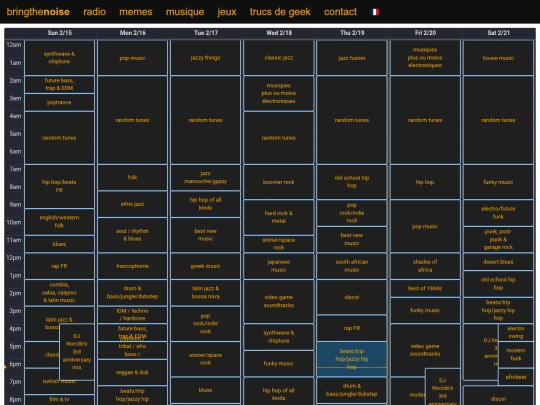Image resolution: width=540 pixels, height=405 pixels.
Task: Open Sunday's hip hop/beats FR slot
Action: [x=59, y=186]
